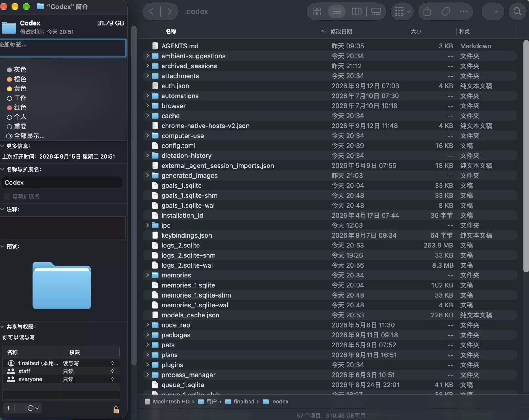Apply the 重要 tag
The height and width of the screenshot is (420, 529).
(17, 126)
